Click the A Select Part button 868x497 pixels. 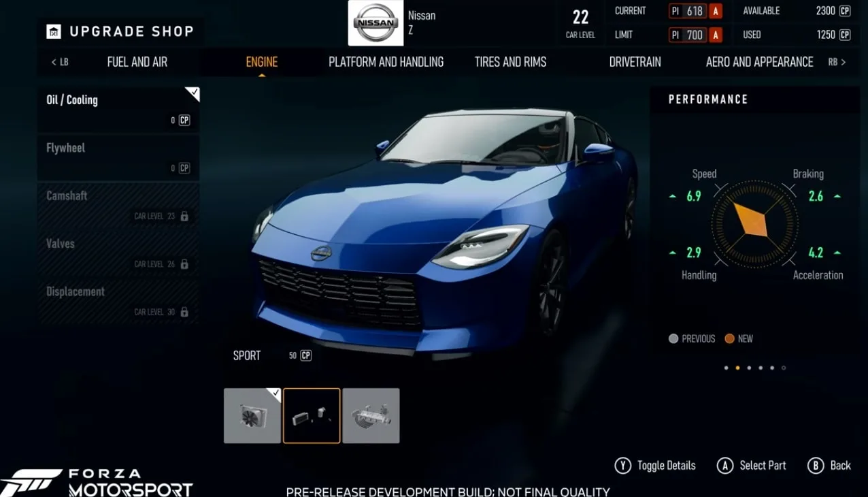coord(752,466)
